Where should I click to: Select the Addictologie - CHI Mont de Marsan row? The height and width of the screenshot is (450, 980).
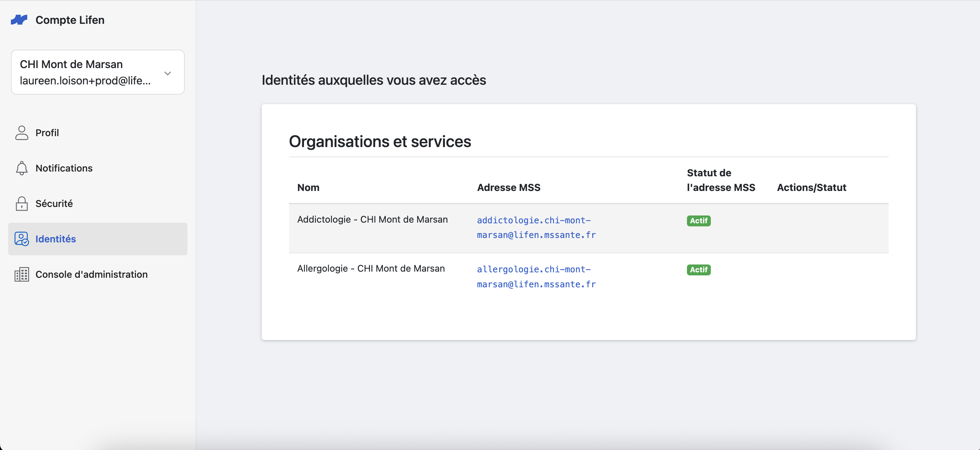589,228
